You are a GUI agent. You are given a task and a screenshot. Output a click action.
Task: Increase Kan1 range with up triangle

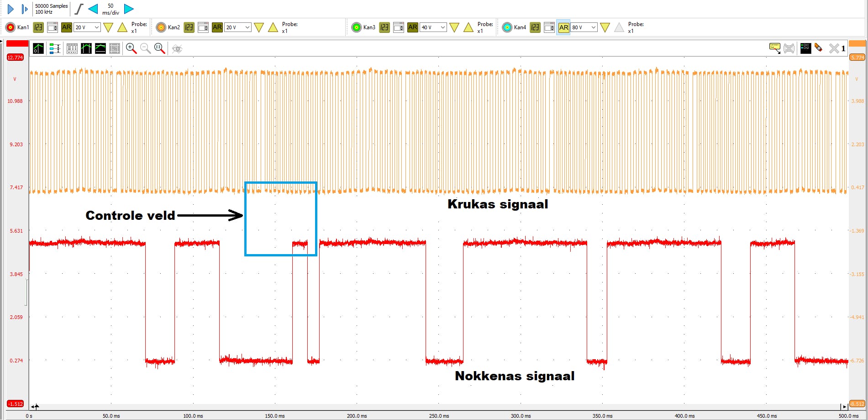pos(122,27)
